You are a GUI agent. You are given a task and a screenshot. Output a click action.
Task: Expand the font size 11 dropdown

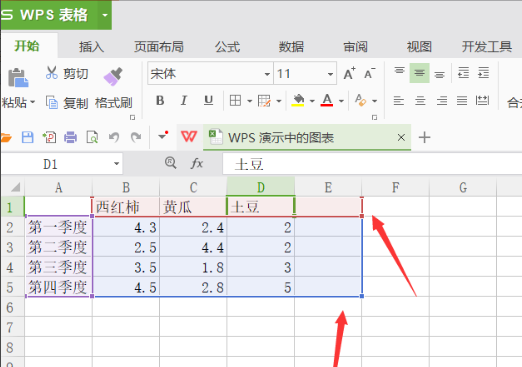330,74
